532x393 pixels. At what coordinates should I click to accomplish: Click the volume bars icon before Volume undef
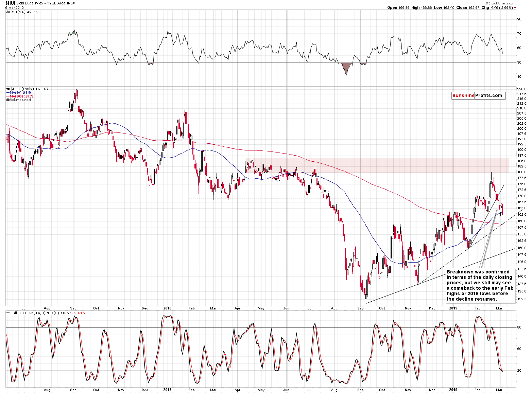8,100
